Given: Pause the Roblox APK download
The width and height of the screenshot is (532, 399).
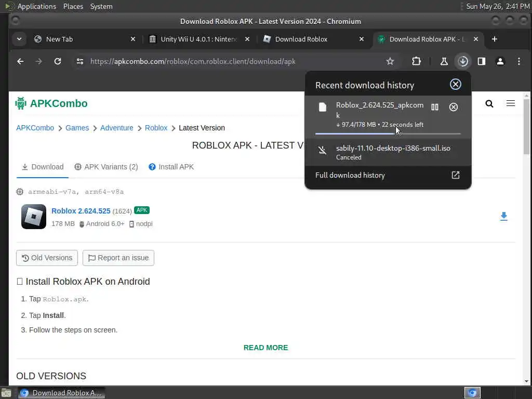Looking at the screenshot, I should click(435, 107).
